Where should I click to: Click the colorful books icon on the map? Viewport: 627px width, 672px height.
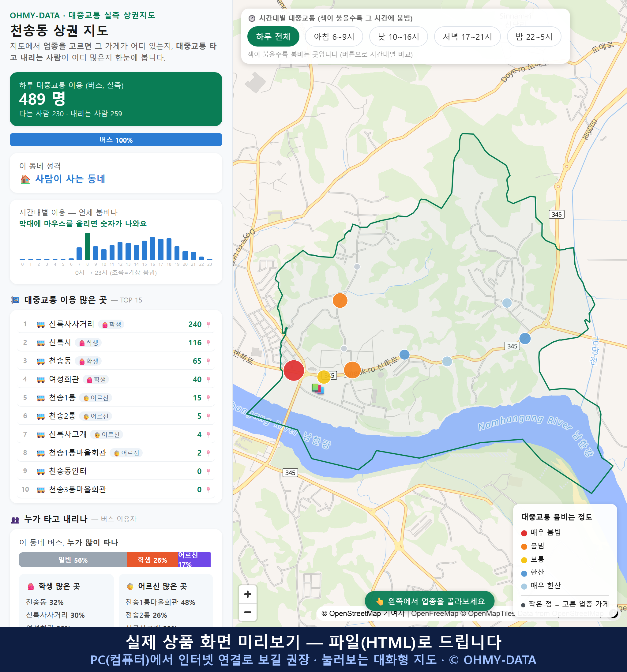click(x=318, y=389)
